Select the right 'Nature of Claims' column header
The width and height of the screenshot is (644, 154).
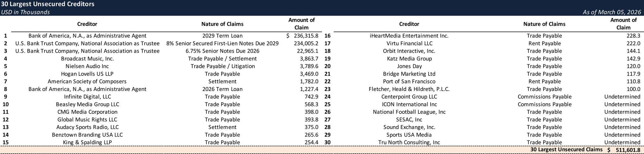545,24
